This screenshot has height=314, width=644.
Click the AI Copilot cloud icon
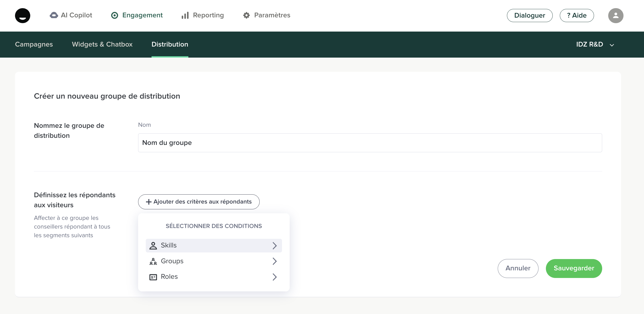click(54, 15)
